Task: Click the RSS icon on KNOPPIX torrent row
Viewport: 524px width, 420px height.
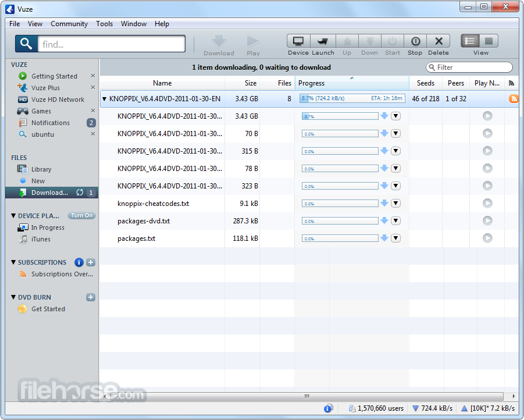Action: pyautogui.click(x=514, y=99)
